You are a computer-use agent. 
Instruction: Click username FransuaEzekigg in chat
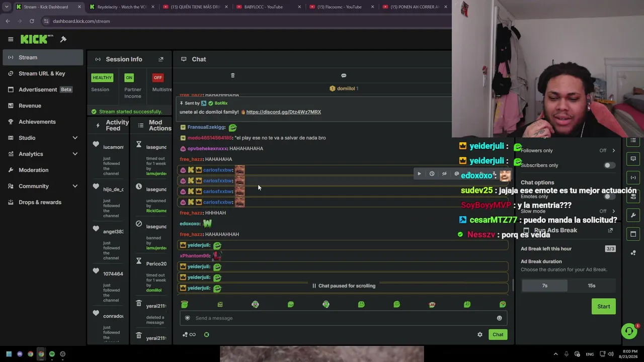click(x=206, y=127)
